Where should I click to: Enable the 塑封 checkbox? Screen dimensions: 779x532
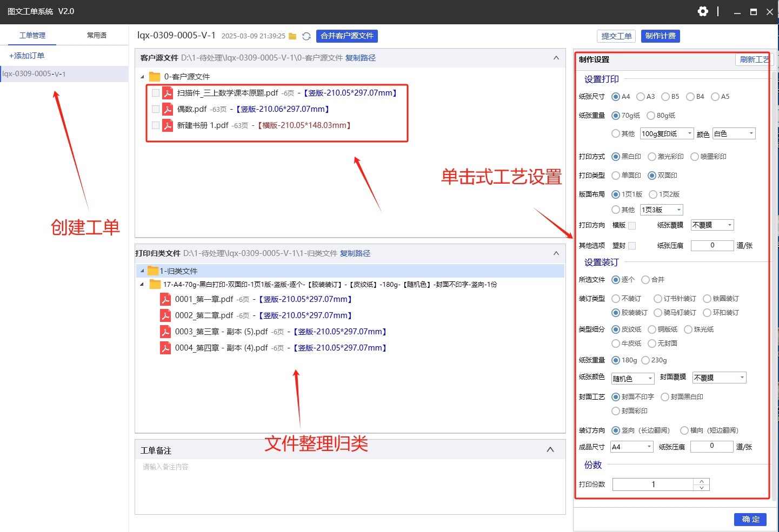tap(632, 246)
